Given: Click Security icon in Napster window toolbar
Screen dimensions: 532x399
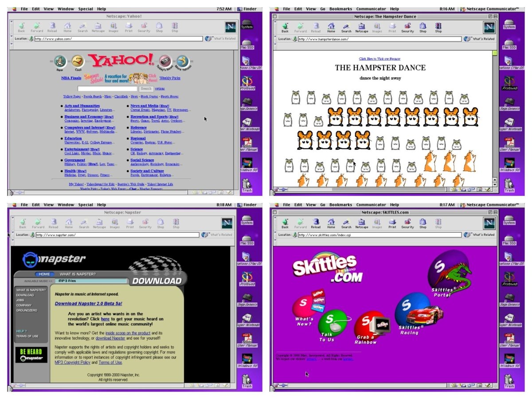Looking at the screenshot, I should (x=145, y=223).
